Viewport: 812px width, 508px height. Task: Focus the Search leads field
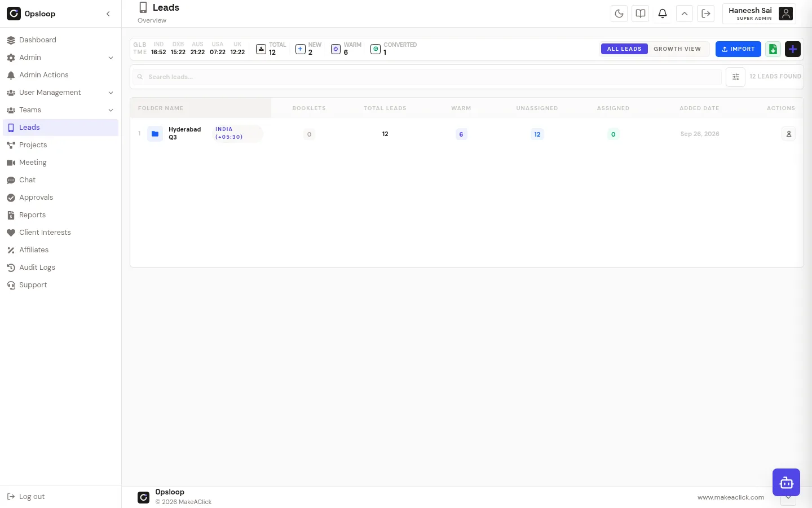pyautogui.click(x=427, y=77)
